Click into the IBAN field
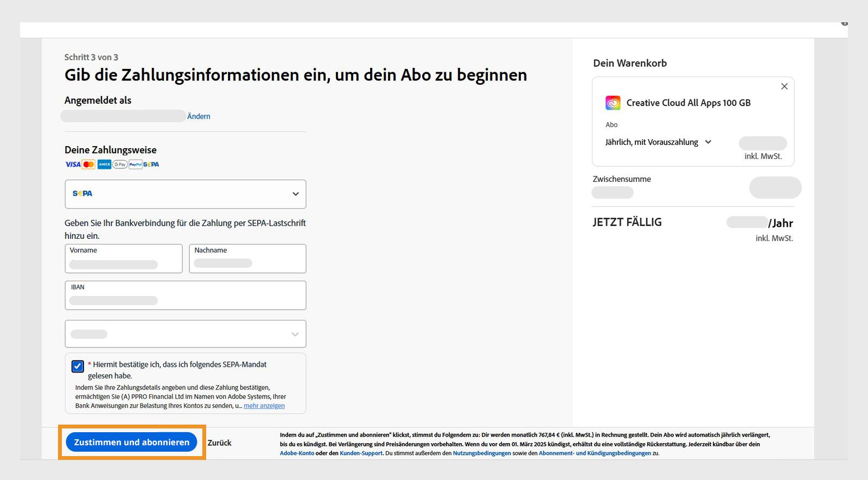868x480 pixels. coord(186,295)
